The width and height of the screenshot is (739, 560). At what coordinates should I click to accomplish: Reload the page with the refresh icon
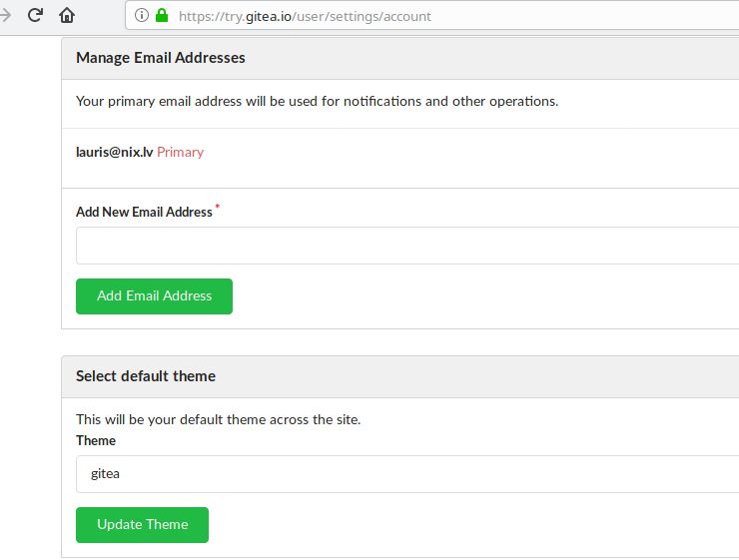coord(35,15)
